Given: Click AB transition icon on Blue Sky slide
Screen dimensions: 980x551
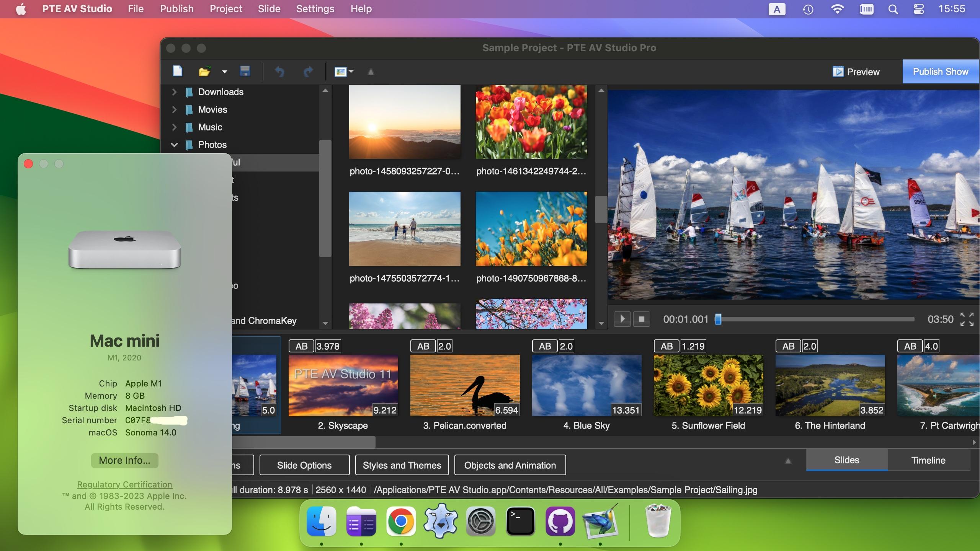Looking at the screenshot, I should [x=545, y=346].
